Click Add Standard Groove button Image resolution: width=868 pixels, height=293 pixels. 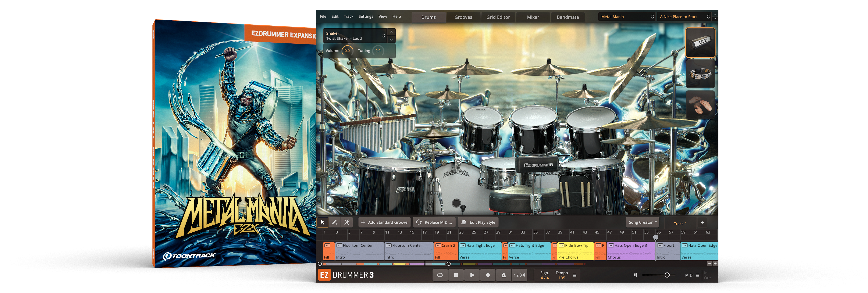(384, 222)
